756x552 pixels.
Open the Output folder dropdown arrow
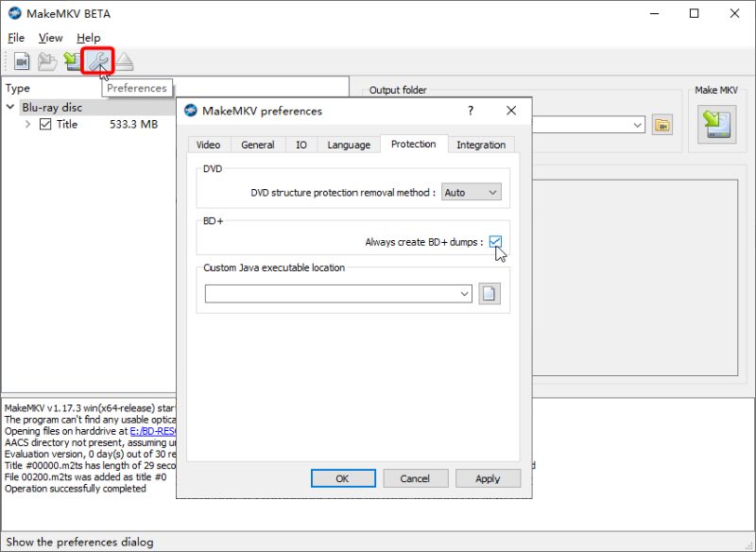tap(637, 126)
